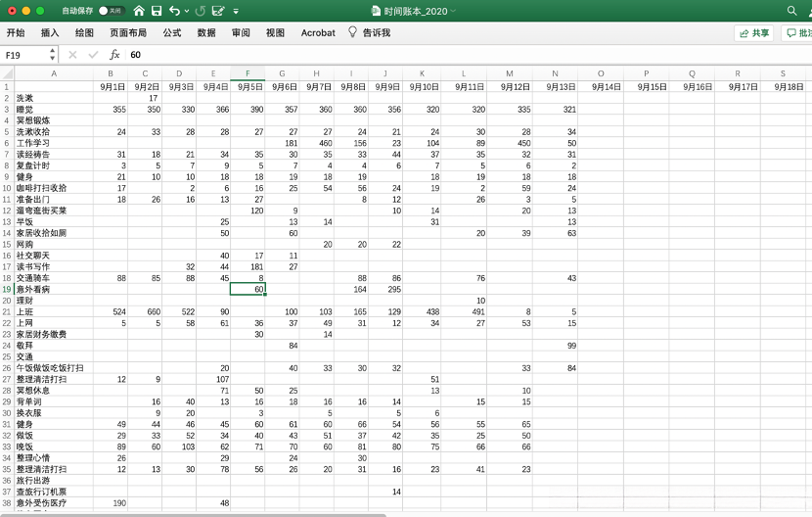Click the comments button beside 共享
The height and width of the screenshot is (517, 812).
[797, 33]
